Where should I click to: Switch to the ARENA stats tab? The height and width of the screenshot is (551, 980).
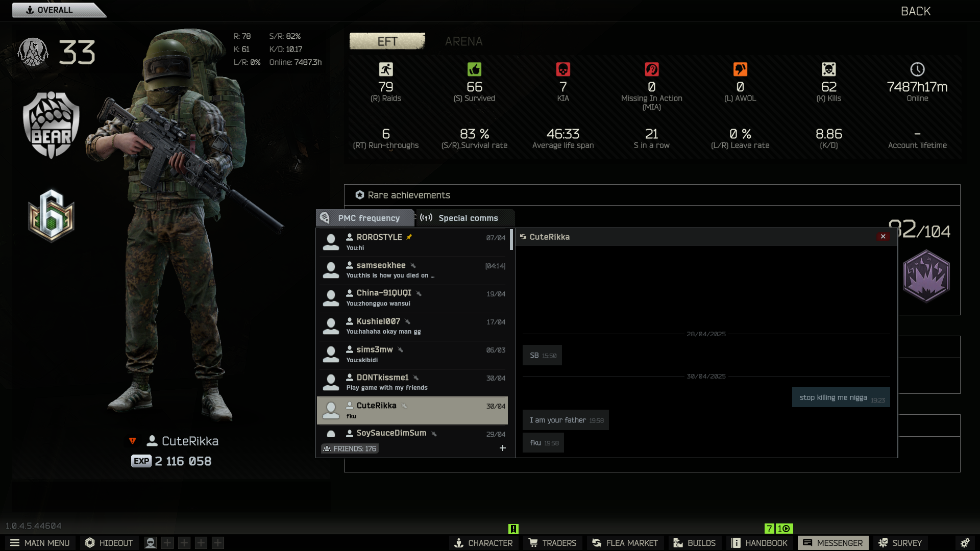(x=463, y=41)
